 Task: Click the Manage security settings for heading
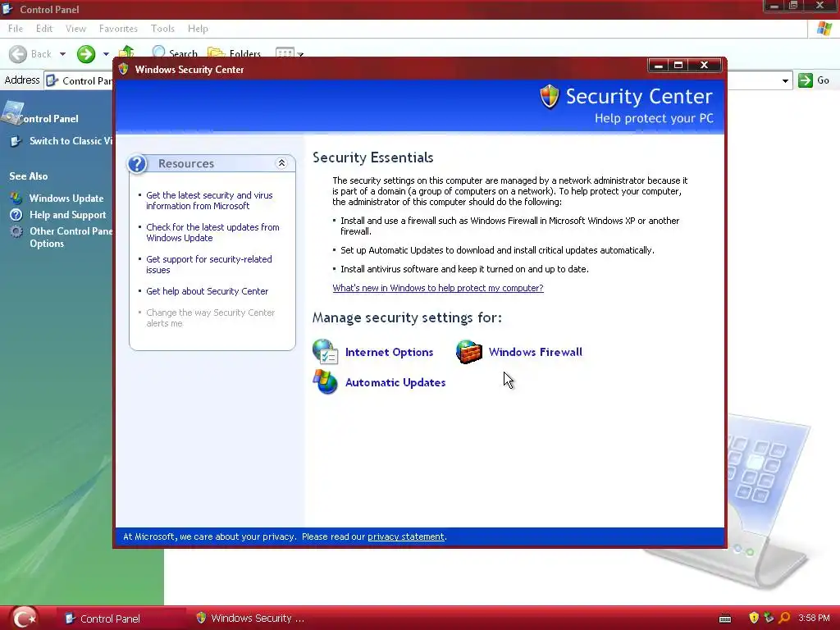click(x=407, y=317)
